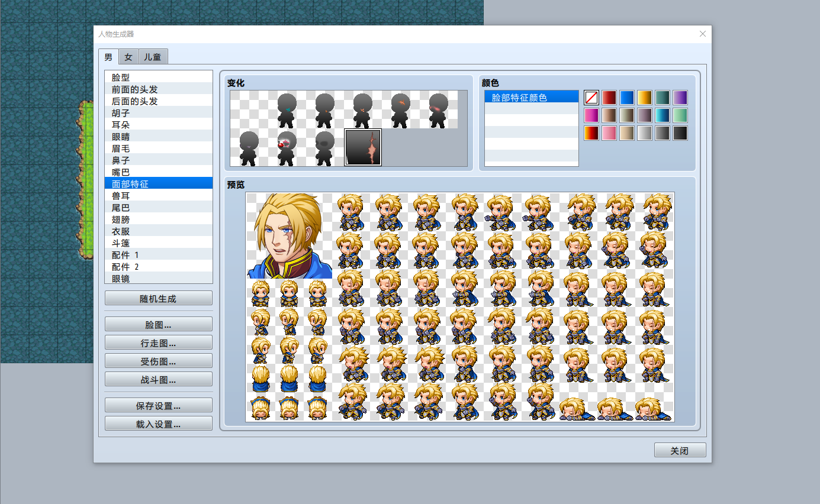This screenshot has height=504, width=820.
Task: Close the generator with 关闭 button
Action: click(x=680, y=450)
